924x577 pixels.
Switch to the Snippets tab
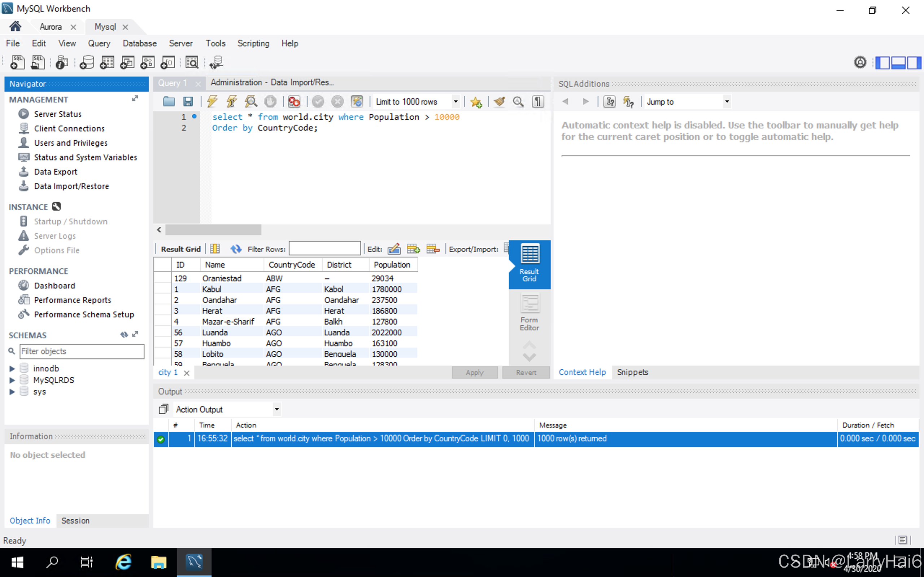[x=632, y=372]
